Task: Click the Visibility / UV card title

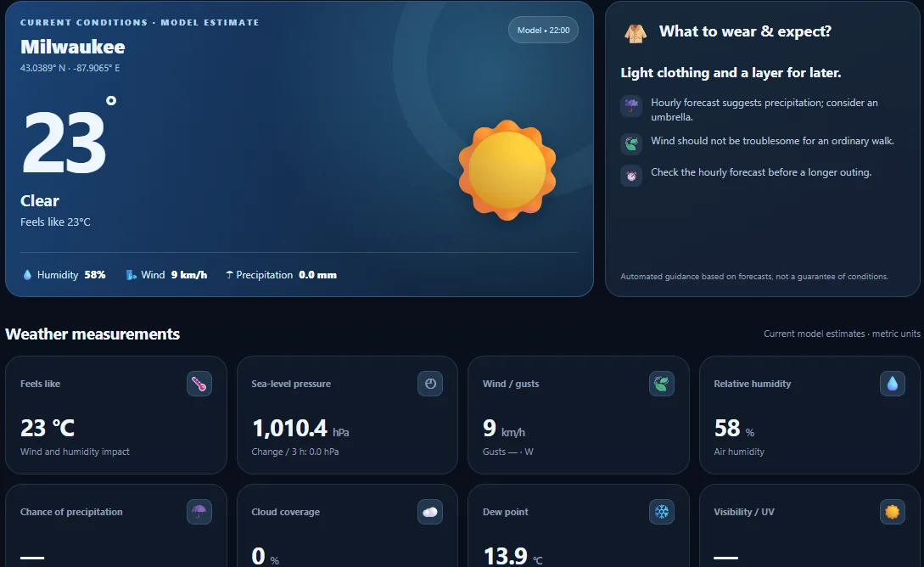Action: coord(744,512)
